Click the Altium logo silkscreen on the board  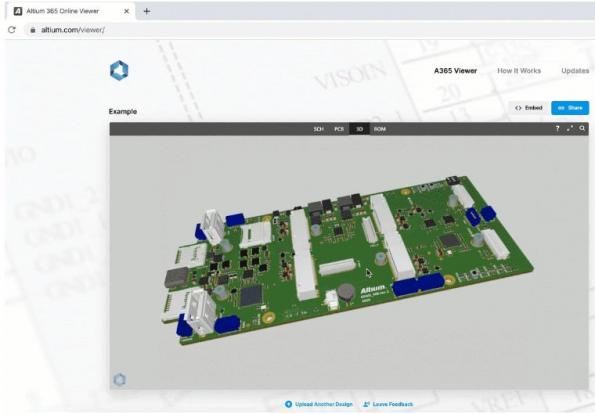coord(372,290)
